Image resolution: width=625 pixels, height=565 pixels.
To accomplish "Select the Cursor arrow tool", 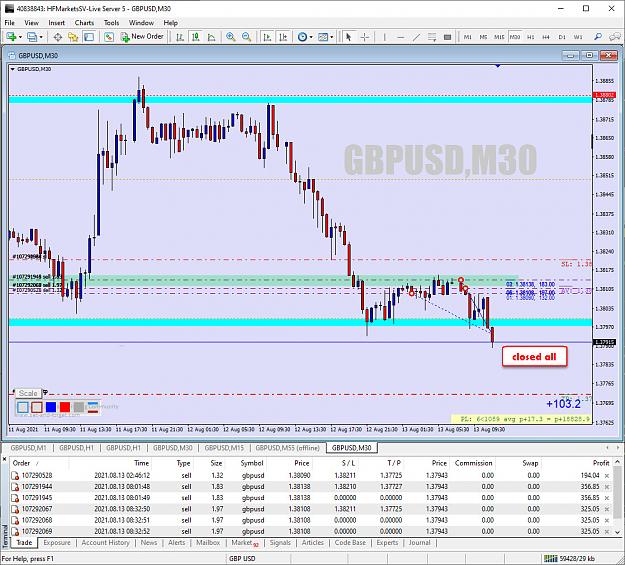I will 349,37.
